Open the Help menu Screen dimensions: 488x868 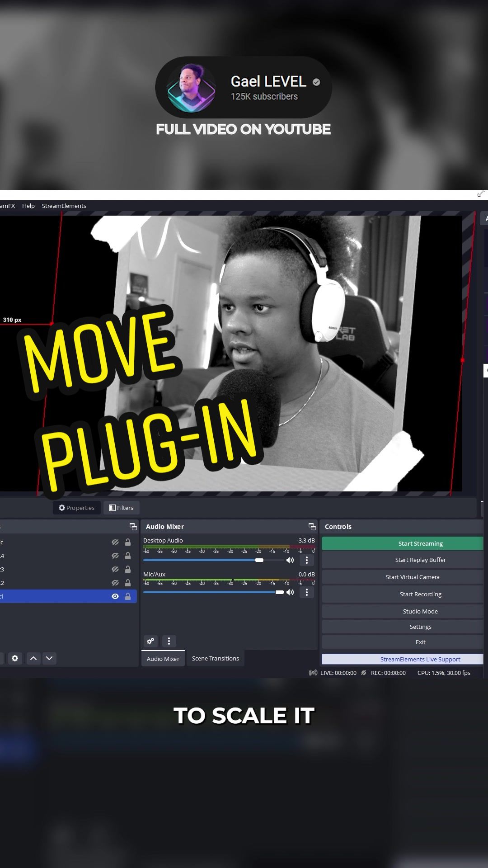[28, 206]
